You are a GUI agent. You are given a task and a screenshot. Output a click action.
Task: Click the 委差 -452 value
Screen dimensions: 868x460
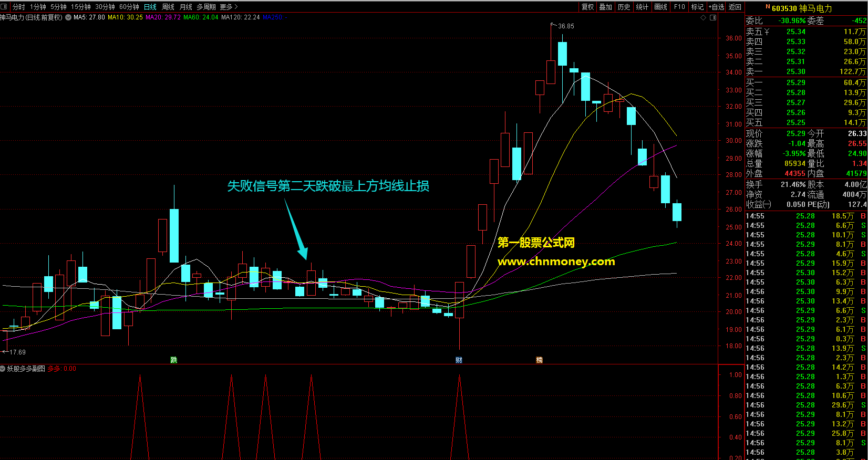click(860, 21)
